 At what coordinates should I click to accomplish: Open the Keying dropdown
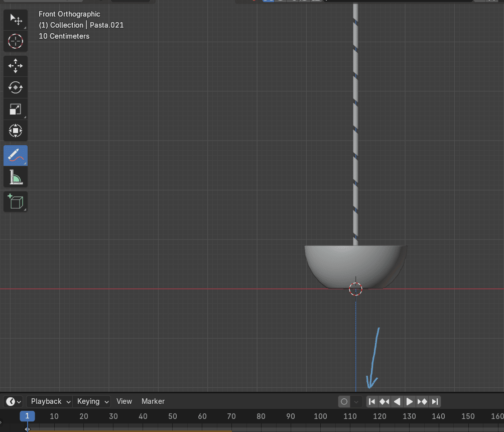92,401
